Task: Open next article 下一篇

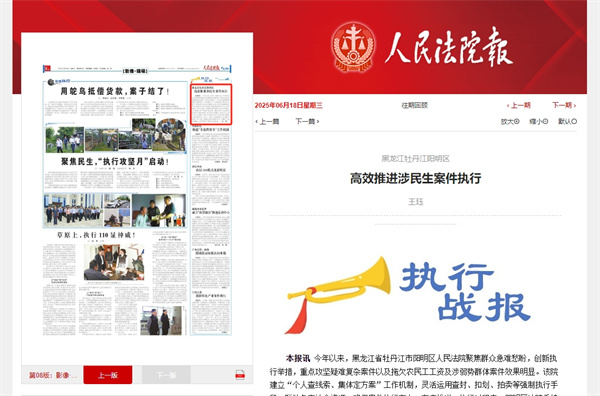Action: click(307, 122)
